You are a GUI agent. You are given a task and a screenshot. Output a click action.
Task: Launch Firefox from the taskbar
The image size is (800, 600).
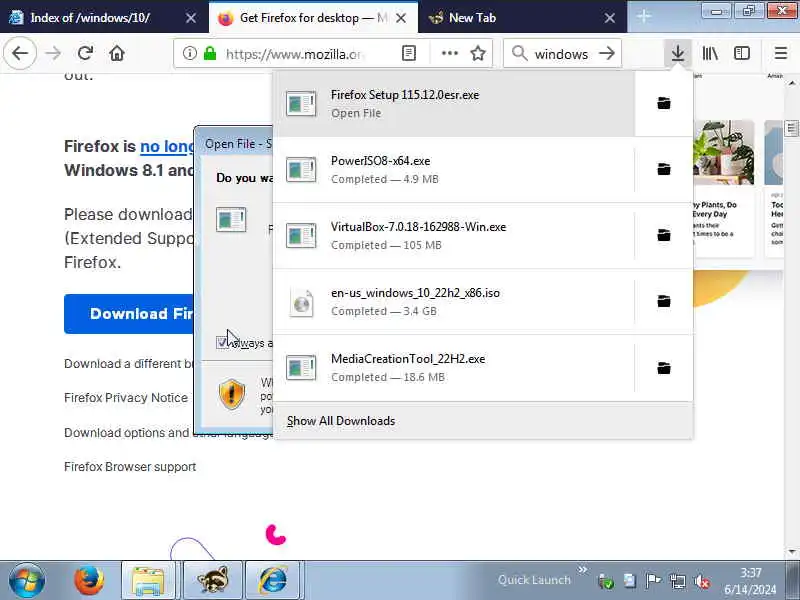pyautogui.click(x=89, y=580)
